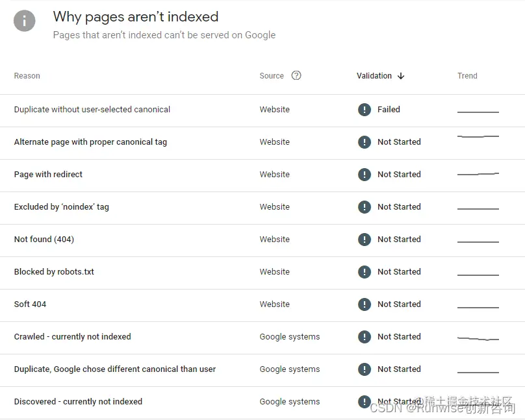Click Not Started in the Not found (404) row

(x=399, y=239)
